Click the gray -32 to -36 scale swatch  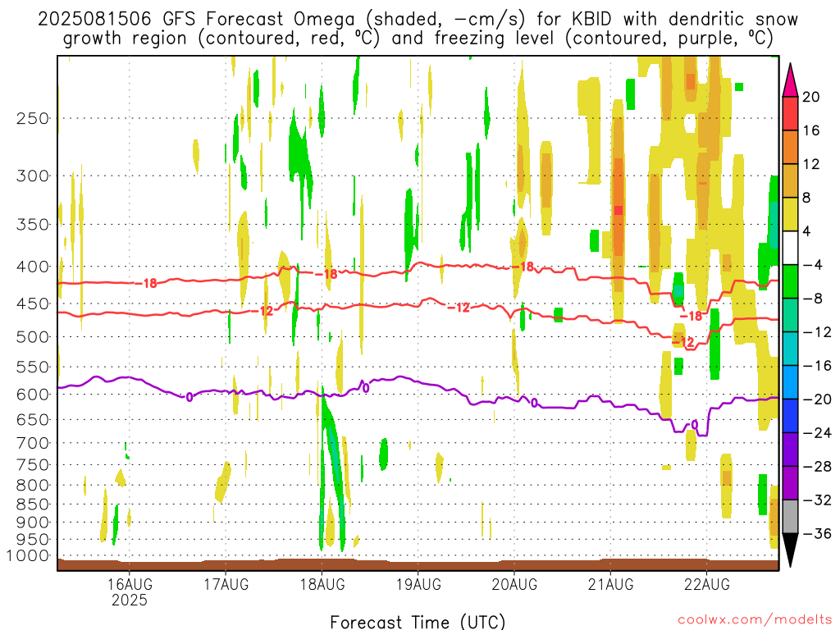pyautogui.click(x=790, y=517)
